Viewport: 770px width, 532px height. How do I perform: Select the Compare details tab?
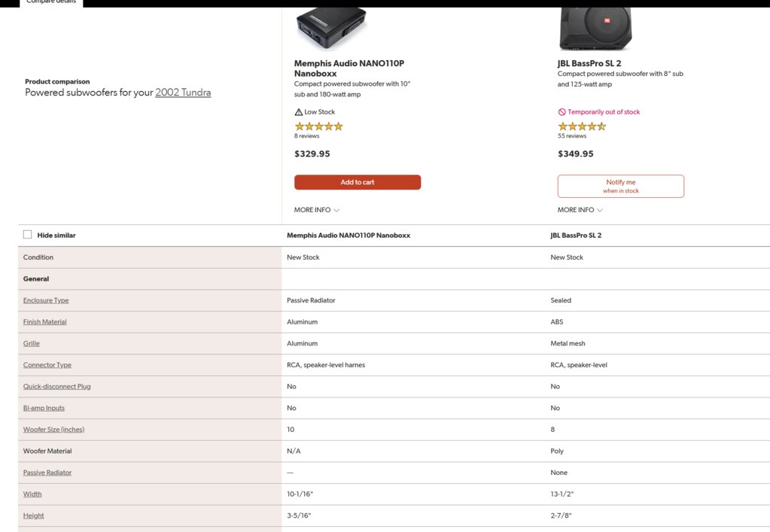coord(51,2)
